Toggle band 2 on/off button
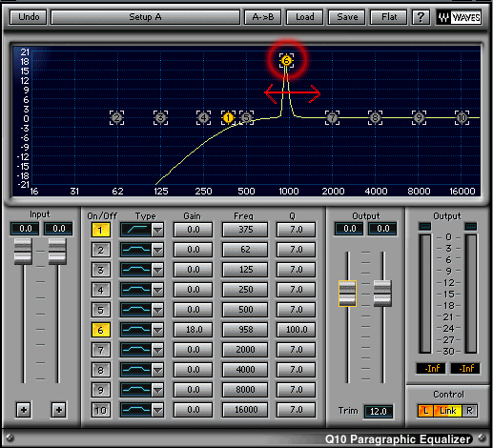493x448 pixels. click(101, 250)
